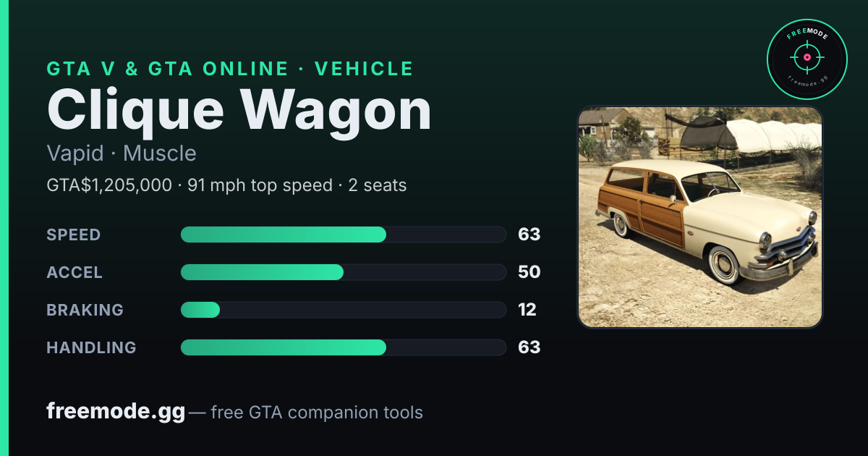Click the Clique Wagon title heading
Image resolution: width=868 pixels, height=456 pixels.
pos(239,111)
